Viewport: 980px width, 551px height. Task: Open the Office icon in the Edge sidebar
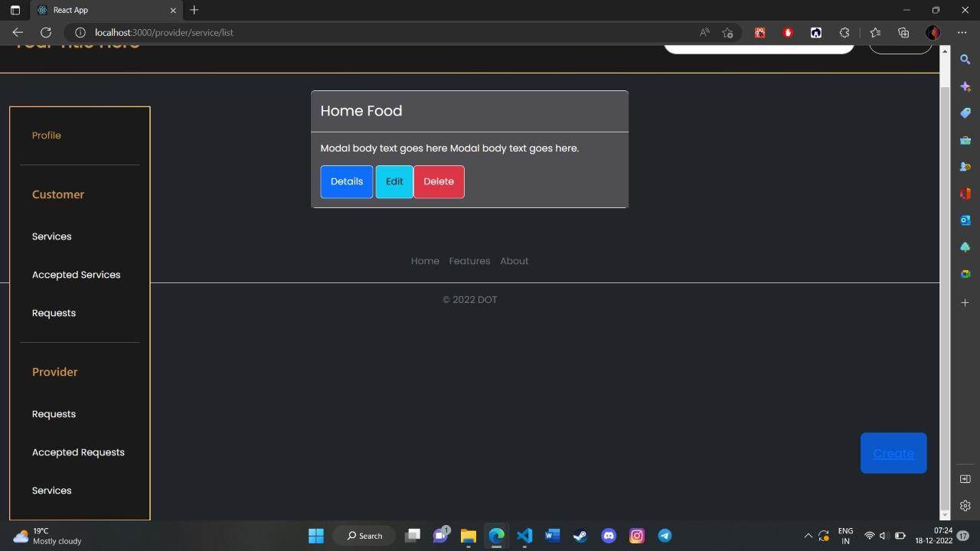pos(965,194)
